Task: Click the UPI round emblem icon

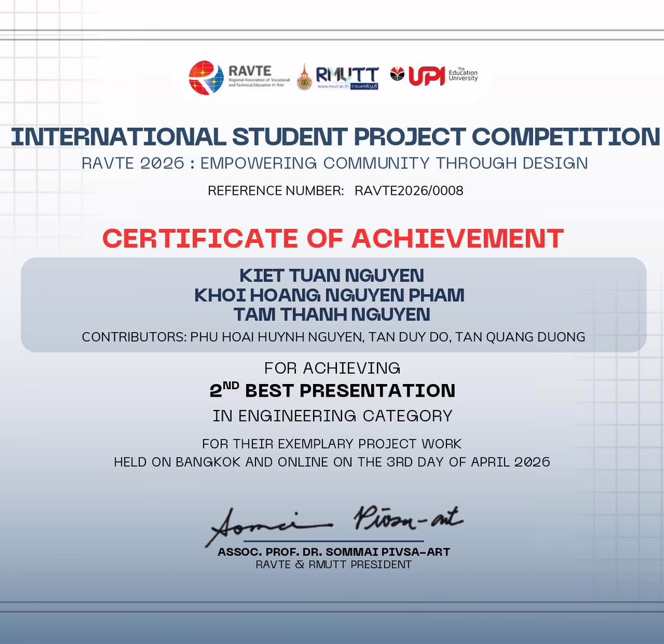Action: (397, 74)
